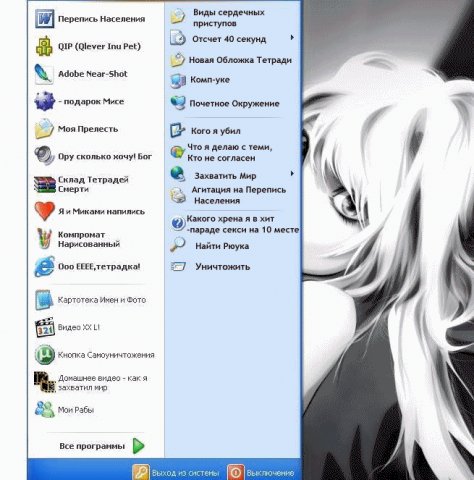Click the computer icon Комп-уке
The width and height of the screenshot is (474, 480).
click(x=178, y=81)
